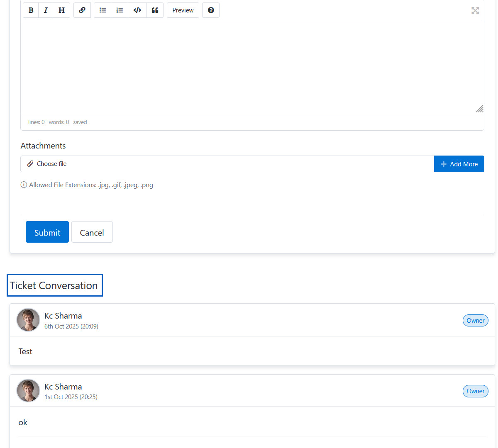Cancel the ticket reply

click(92, 232)
